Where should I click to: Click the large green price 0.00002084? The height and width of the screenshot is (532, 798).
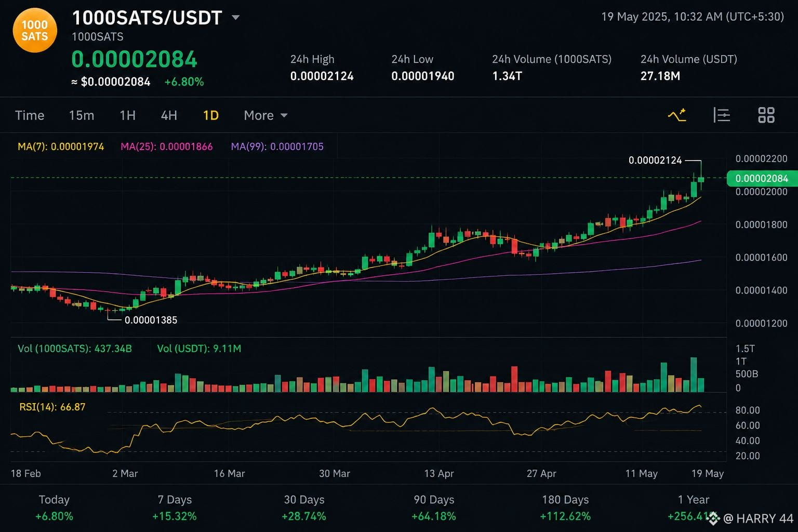point(135,59)
